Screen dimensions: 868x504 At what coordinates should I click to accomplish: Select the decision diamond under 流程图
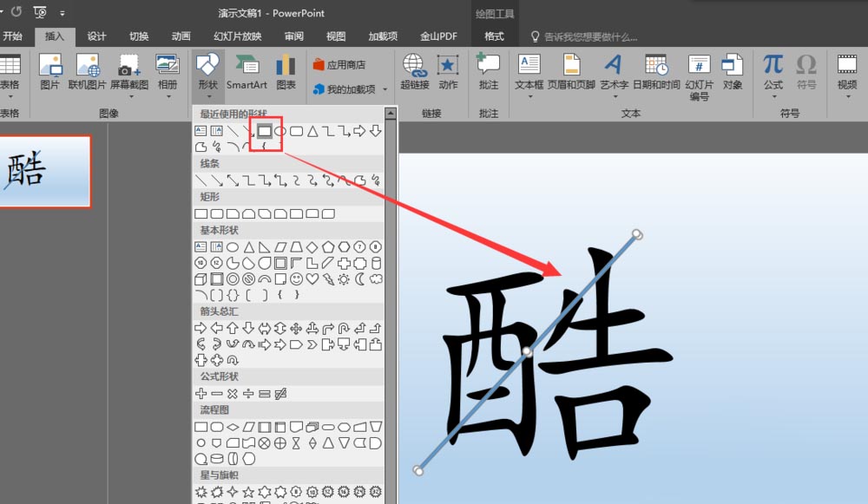(x=233, y=427)
